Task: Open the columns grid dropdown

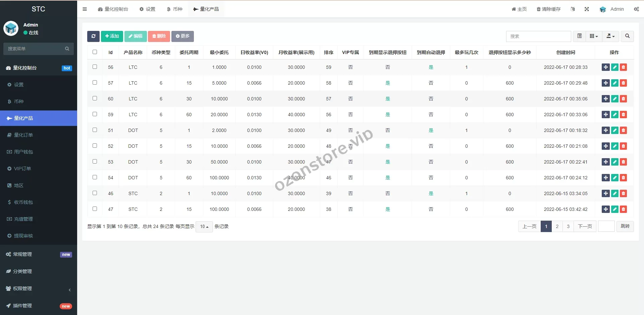Action: pos(594,36)
